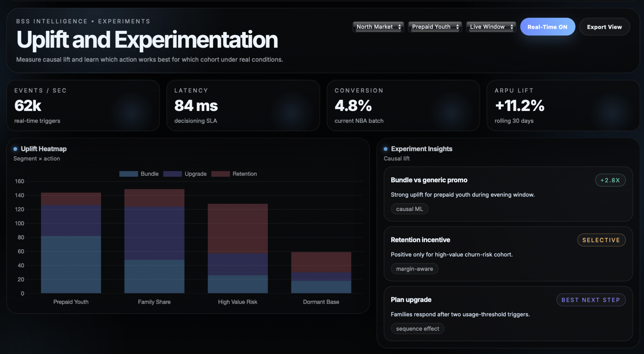Click the Family Share bar's Upgrade segment

point(154,233)
